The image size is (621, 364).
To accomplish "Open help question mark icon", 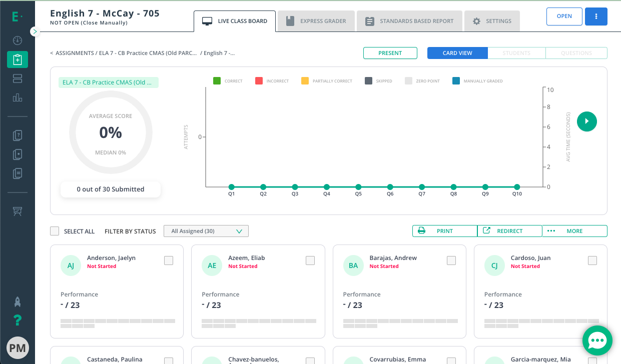I will click(18, 320).
